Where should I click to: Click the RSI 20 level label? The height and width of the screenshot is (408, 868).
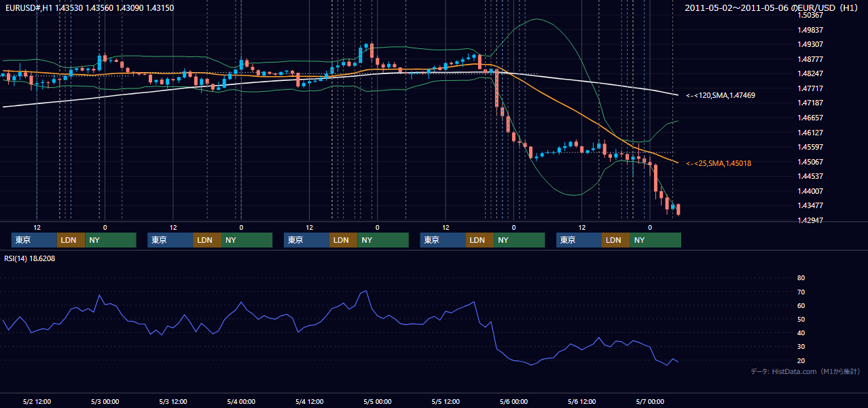tap(801, 360)
